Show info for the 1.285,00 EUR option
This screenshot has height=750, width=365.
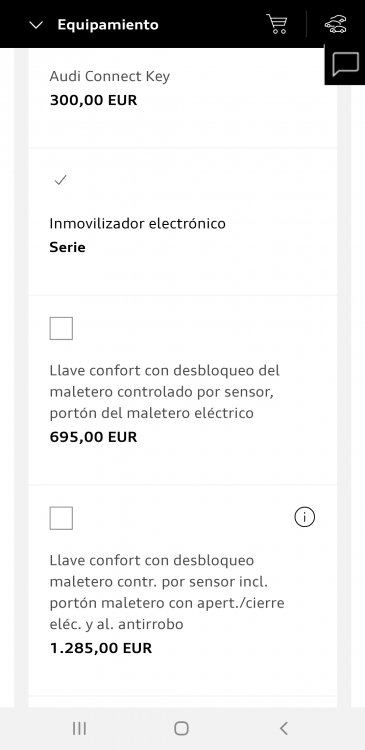point(305,517)
